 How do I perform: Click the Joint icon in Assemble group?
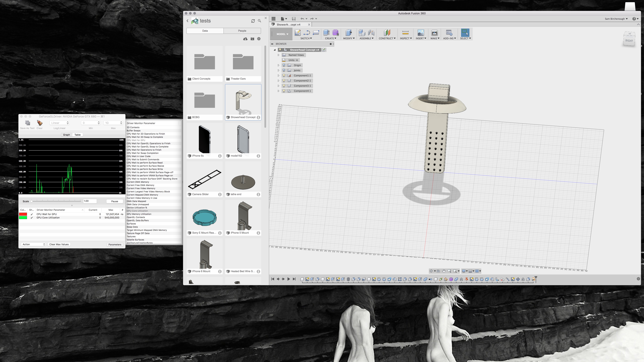[x=371, y=33]
